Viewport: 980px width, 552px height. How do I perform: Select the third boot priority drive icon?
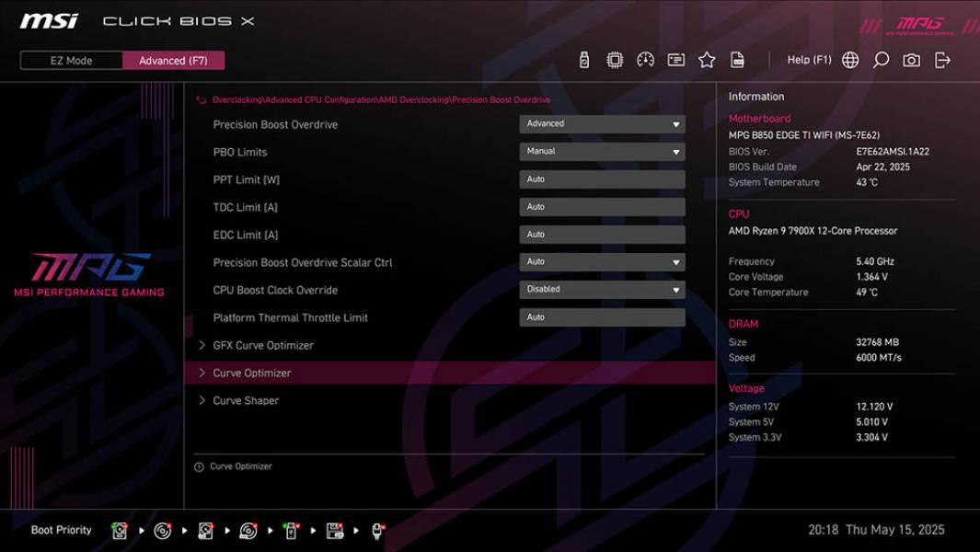click(x=205, y=531)
